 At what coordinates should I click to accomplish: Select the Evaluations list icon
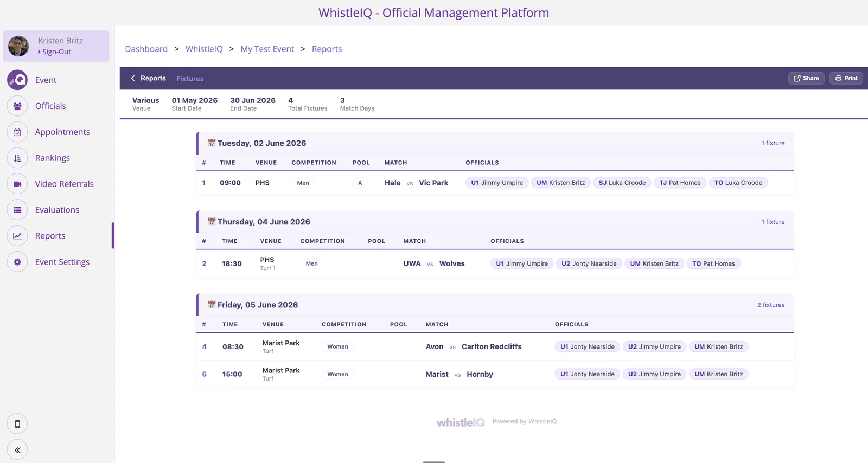pyautogui.click(x=17, y=210)
